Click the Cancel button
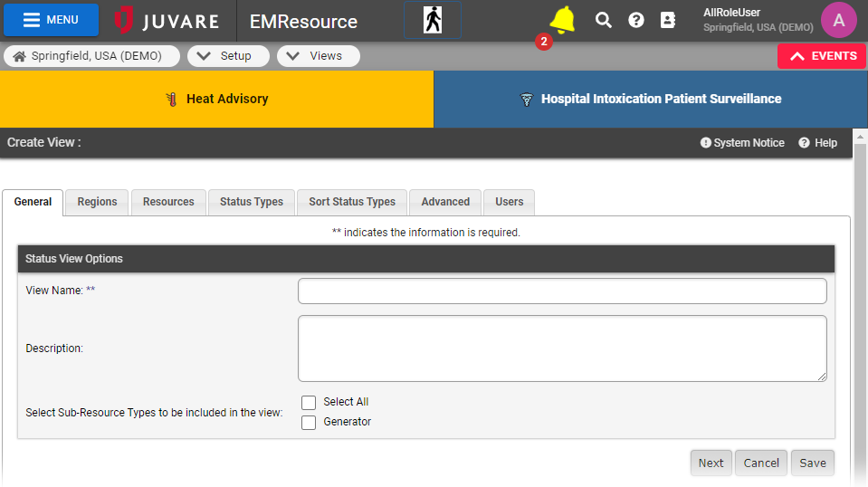Viewport: 868px width, 487px height. 761,463
